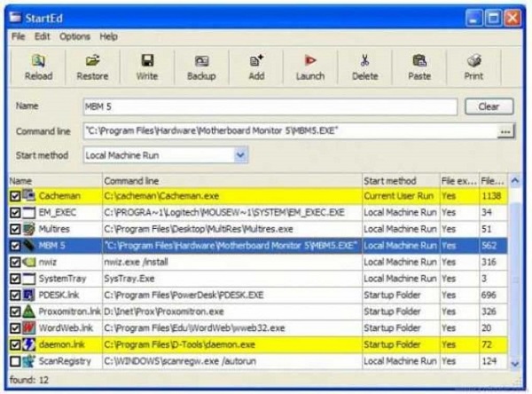Screen dimensions: 532x394
Task: Click the list scrollbar down arrow
Action: 515,364
